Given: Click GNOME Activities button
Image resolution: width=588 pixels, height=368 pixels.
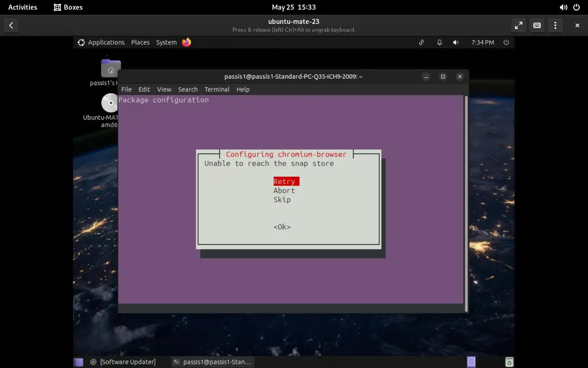Looking at the screenshot, I should coord(23,7).
